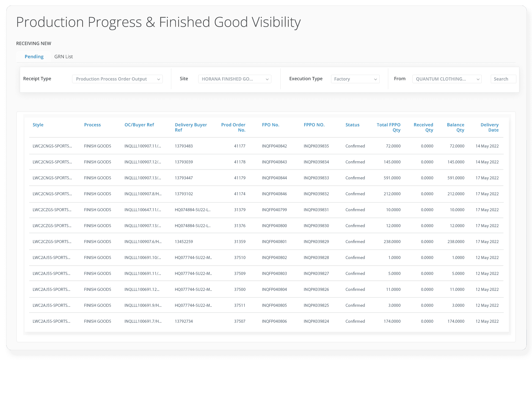The width and height of the screenshot is (532, 412).
Task: Click the OC/Buyer Ref column header
Action: (x=139, y=125)
